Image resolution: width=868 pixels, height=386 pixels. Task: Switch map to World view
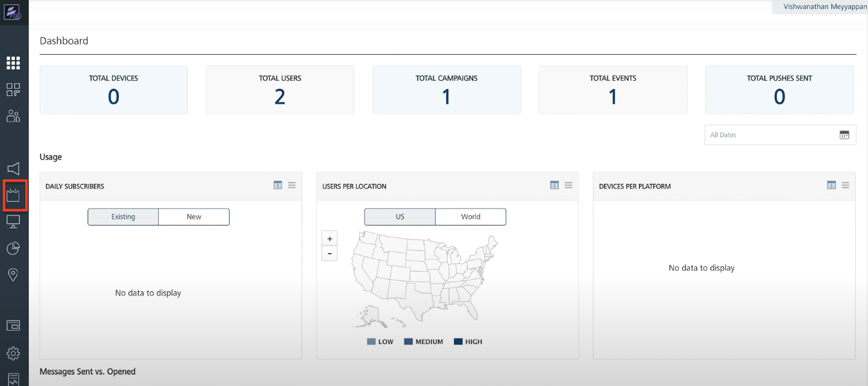click(x=470, y=217)
